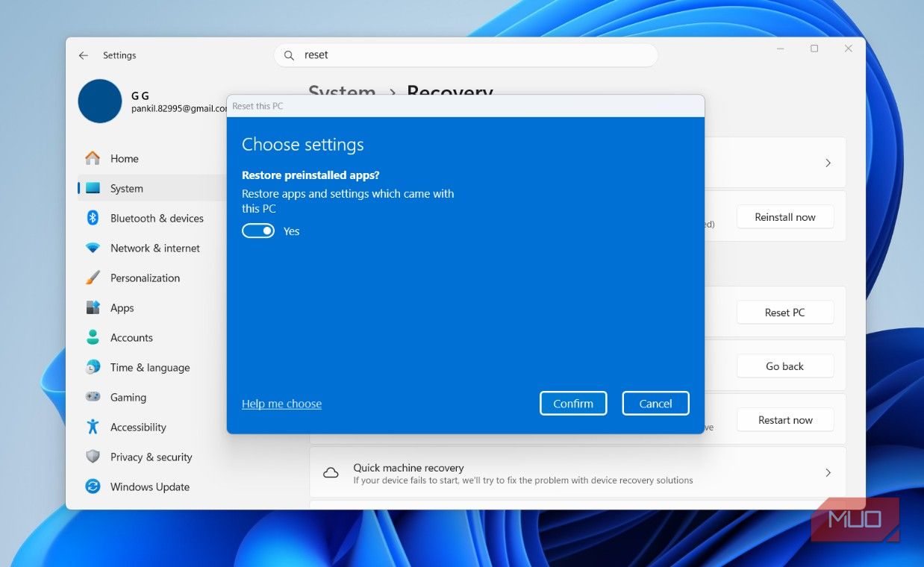Expand the Quick machine recovery chevron
Image resolution: width=924 pixels, height=567 pixels.
pyautogui.click(x=828, y=473)
